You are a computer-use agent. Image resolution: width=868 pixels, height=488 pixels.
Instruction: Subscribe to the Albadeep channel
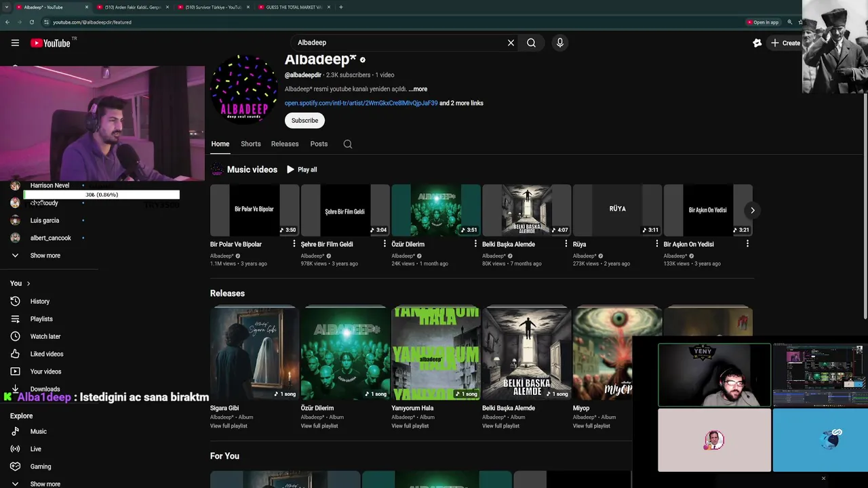point(304,121)
